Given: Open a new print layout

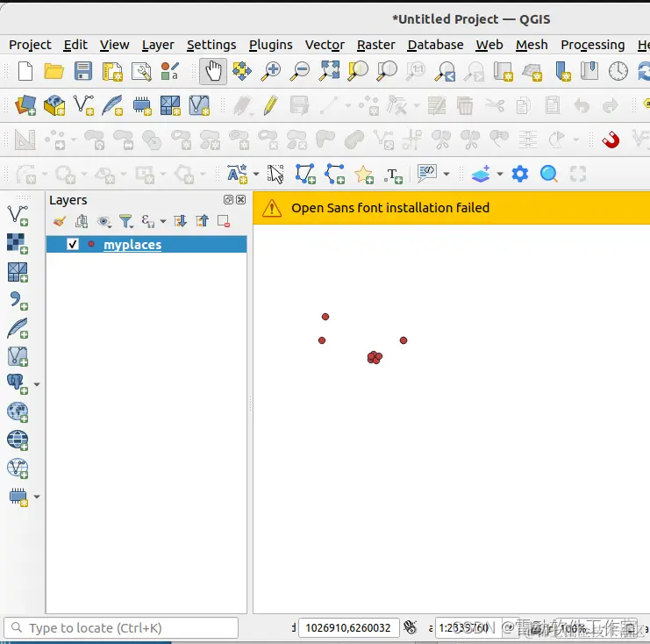Looking at the screenshot, I should coord(112,71).
